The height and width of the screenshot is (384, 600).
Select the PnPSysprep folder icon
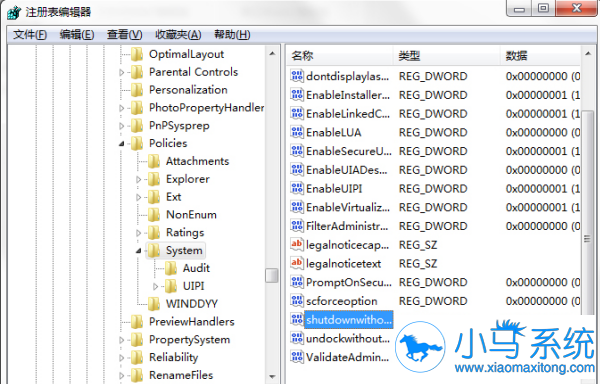(x=137, y=125)
